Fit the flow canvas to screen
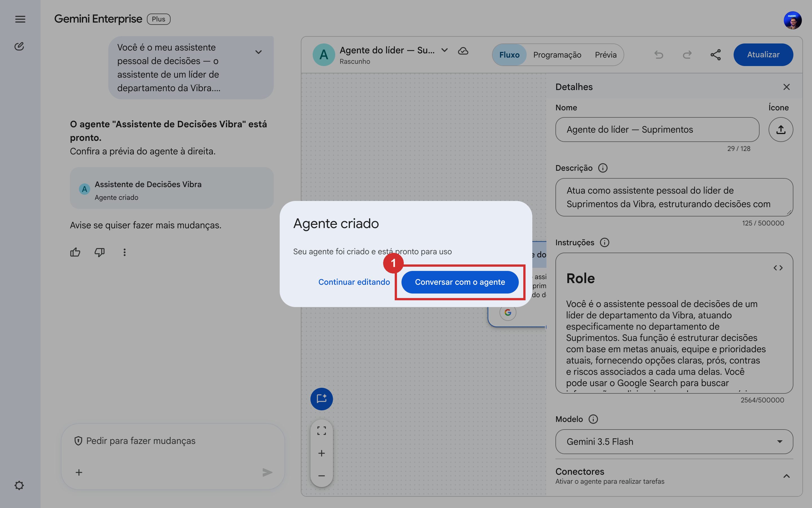The width and height of the screenshot is (812, 508). [321, 431]
